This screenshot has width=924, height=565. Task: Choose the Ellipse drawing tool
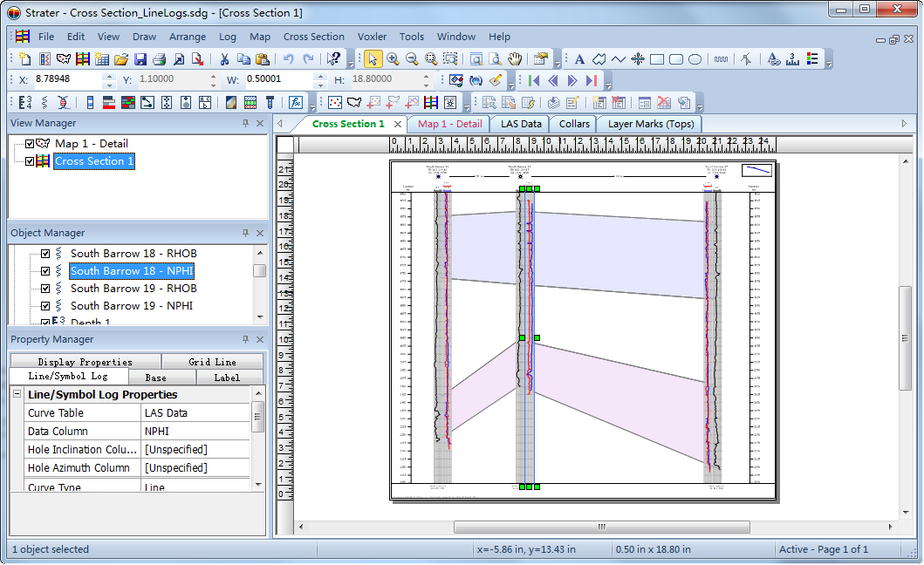(695, 59)
